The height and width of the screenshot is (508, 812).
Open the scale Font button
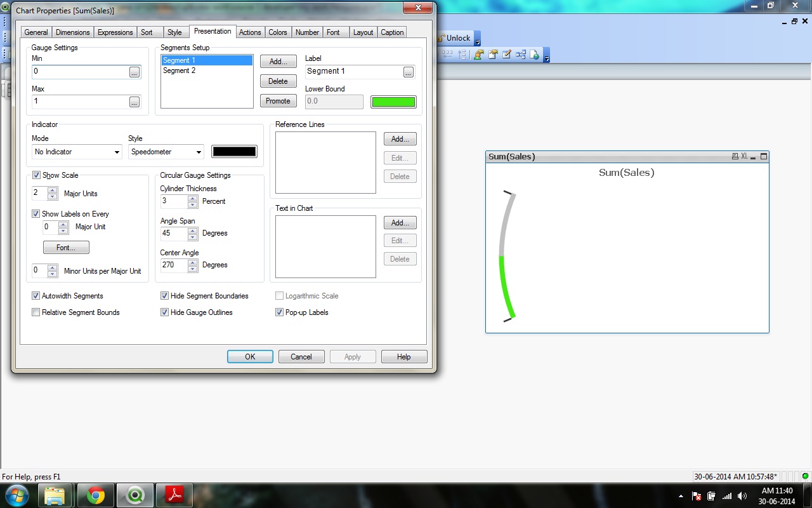pos(66,248)
